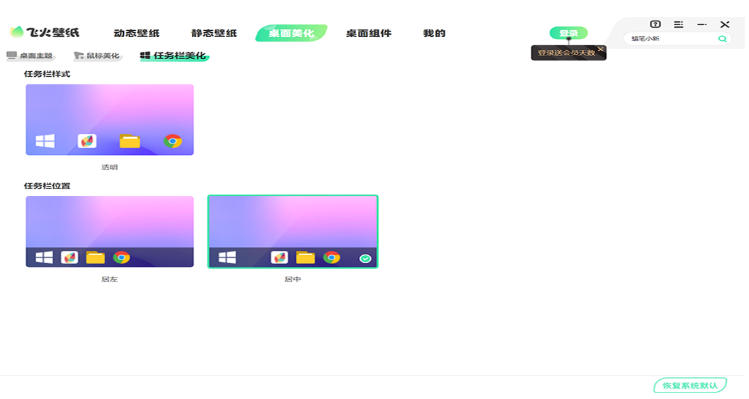Click folder icon in 透明 preview
This screenshot has height=399, width=749.
129,141
